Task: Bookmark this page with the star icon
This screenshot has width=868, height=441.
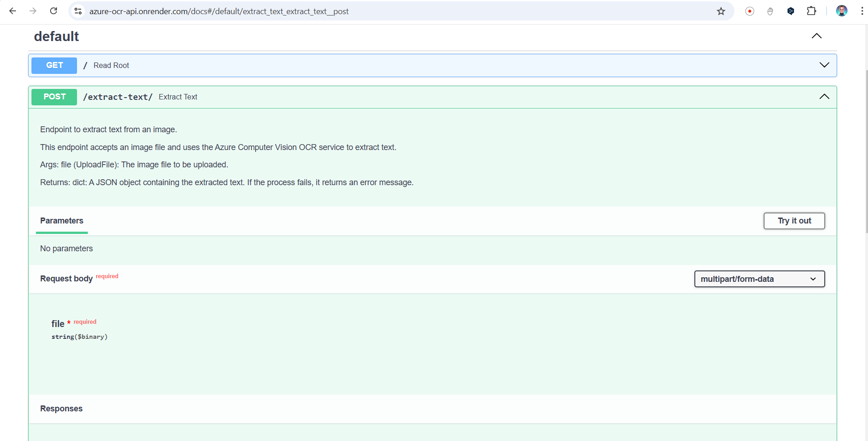Action: (x=721, y=11)
